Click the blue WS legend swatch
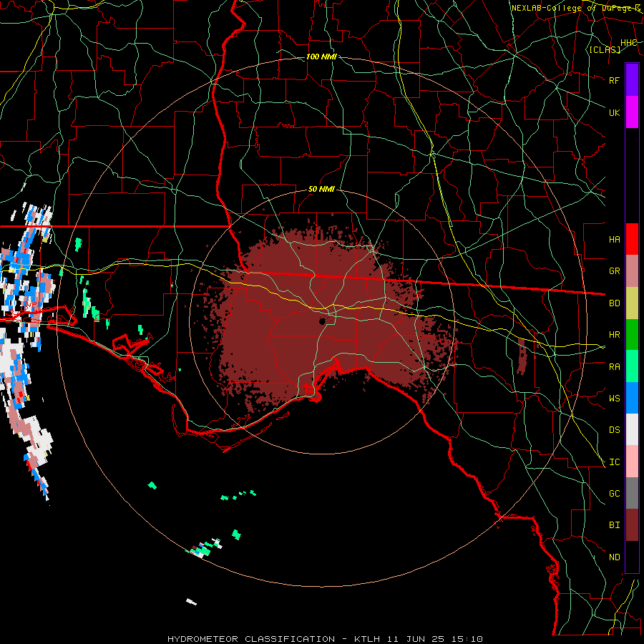Image resolution: width=644 pixels, height=644 pixels. point(632,398)
